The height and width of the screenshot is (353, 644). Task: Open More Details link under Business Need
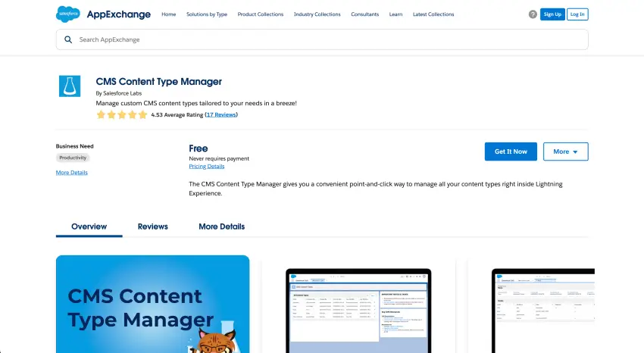72,173
